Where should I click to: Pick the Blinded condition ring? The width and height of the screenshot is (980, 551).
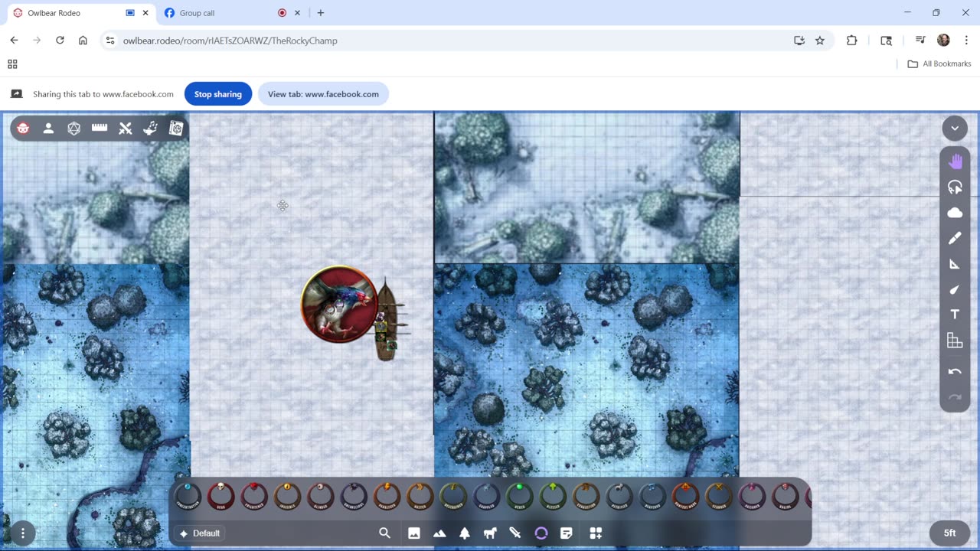321,497
